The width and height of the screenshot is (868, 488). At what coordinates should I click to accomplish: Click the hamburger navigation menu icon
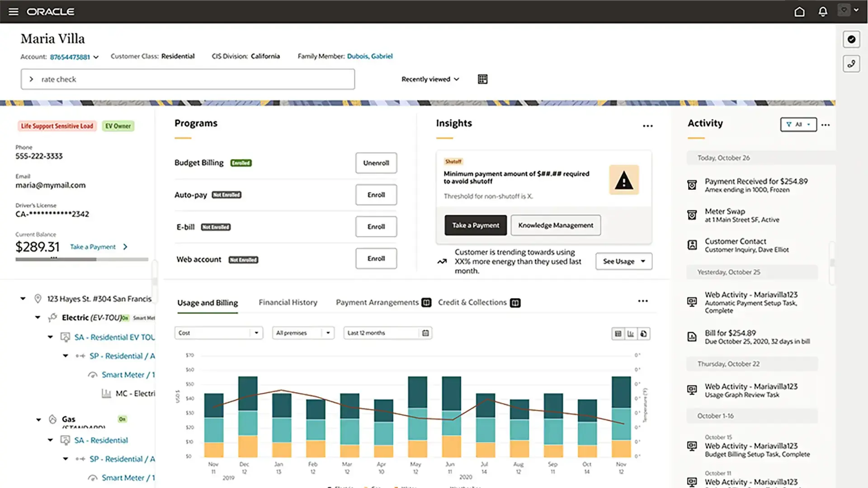[x=13, y=11]
